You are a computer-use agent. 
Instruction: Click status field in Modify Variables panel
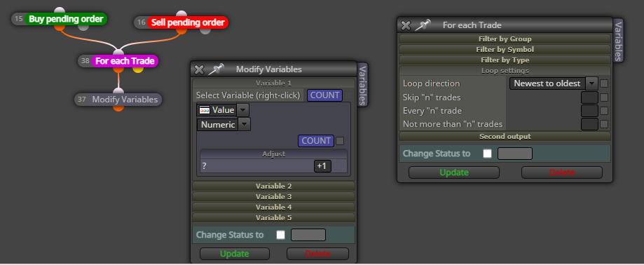point(308,235)
